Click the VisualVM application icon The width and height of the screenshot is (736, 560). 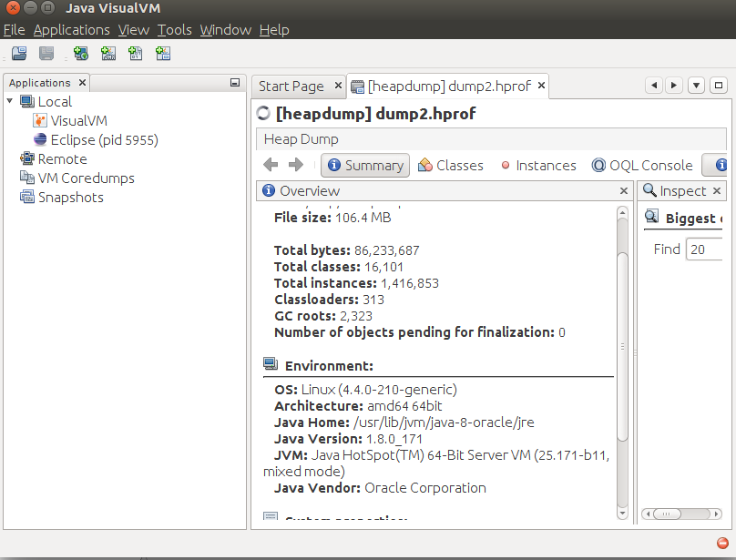[40, 120]
